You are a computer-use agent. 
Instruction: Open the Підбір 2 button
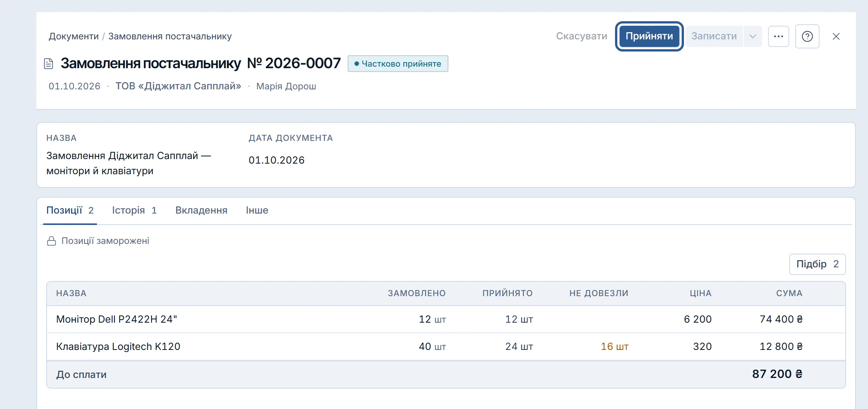coord(817,264)
